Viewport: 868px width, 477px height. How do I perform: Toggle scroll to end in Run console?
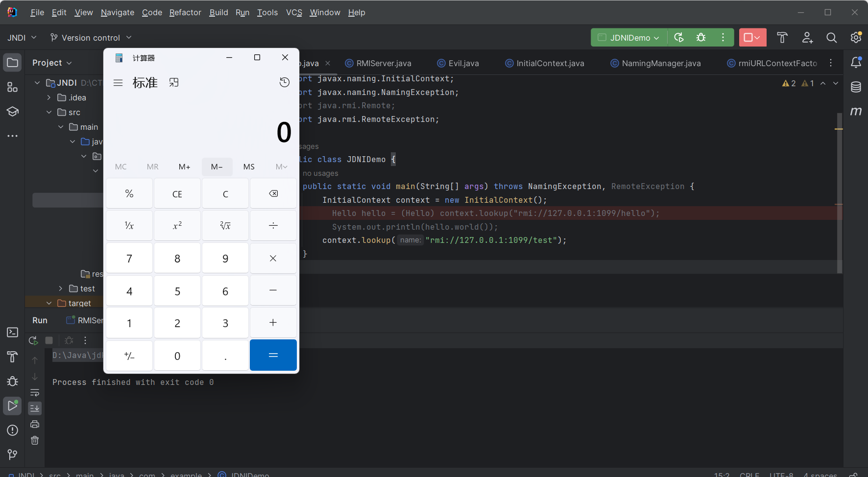coord(35,408)
